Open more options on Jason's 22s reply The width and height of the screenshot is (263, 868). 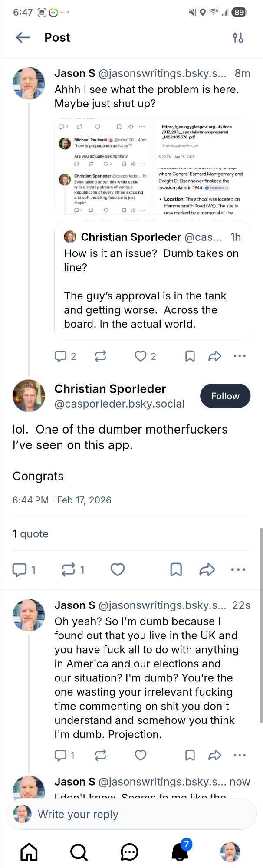point(240,756)
